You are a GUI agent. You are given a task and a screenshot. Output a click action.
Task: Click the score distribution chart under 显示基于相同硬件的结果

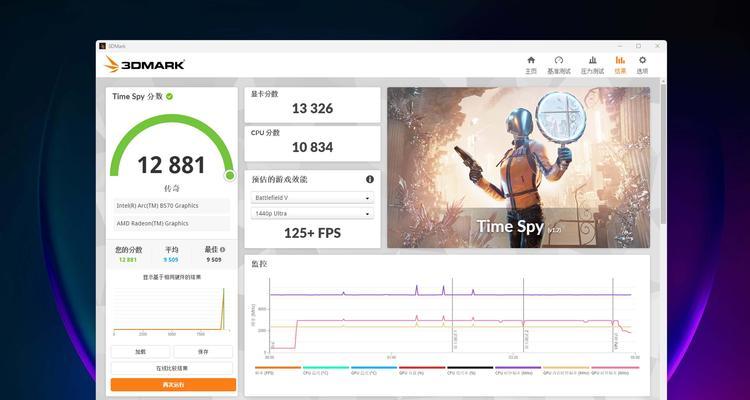170,310
